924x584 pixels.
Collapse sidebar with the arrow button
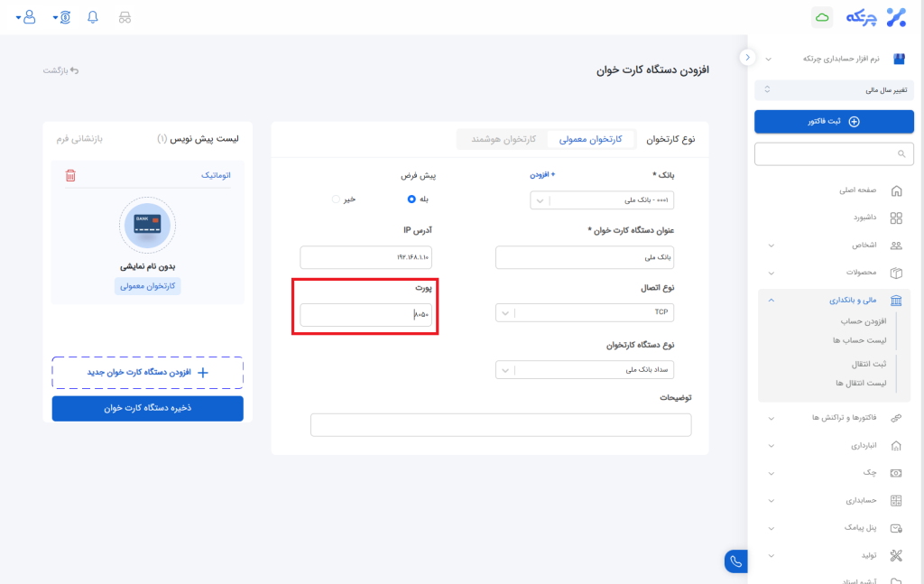(x=747, y=57)
